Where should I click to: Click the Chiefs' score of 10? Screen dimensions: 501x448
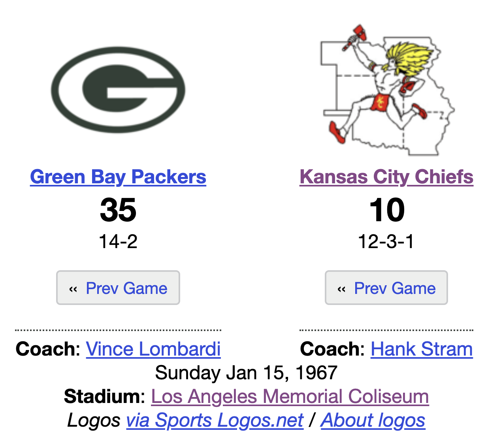[x=387, y=210]
